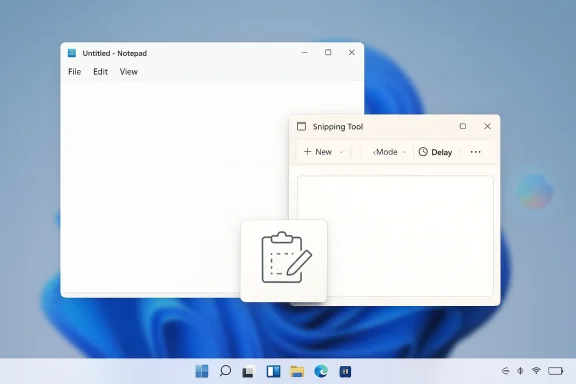Screen dimensions: 576x384
Task: Open the Mode dropdown in Snipping Tool
Action: point(389,152)
